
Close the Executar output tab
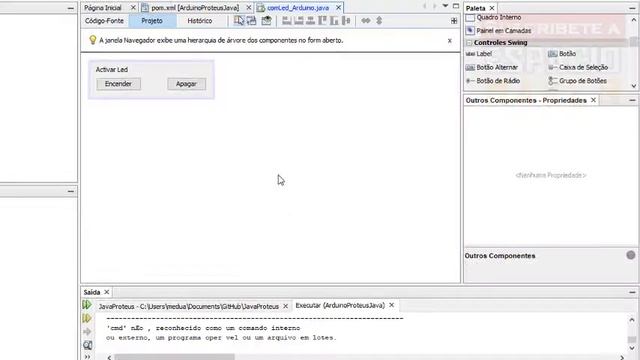(x=391, y=305)
